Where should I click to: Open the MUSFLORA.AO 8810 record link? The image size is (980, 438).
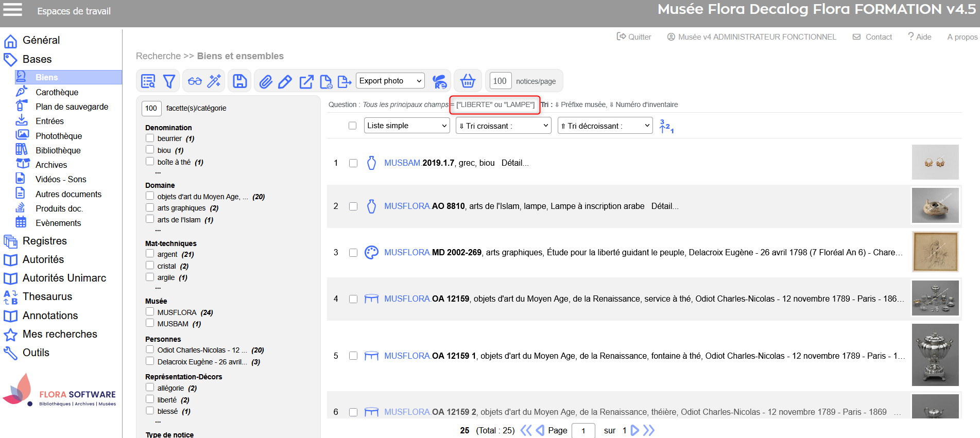(x=424, y=206)
